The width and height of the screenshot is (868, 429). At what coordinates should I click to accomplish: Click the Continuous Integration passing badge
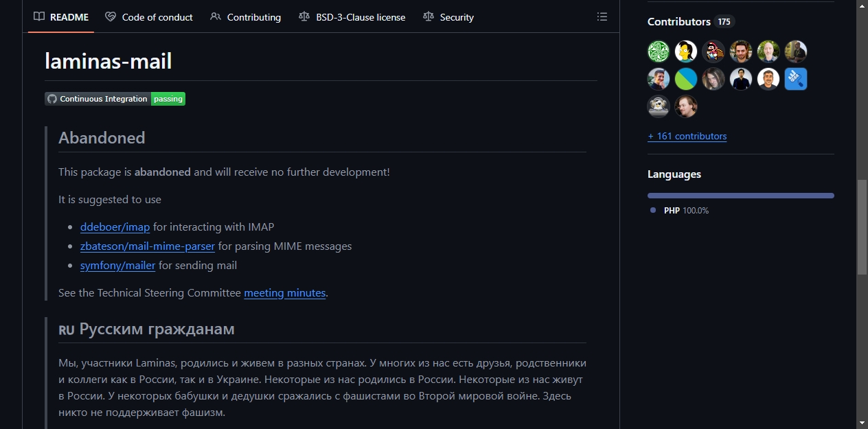115,99
